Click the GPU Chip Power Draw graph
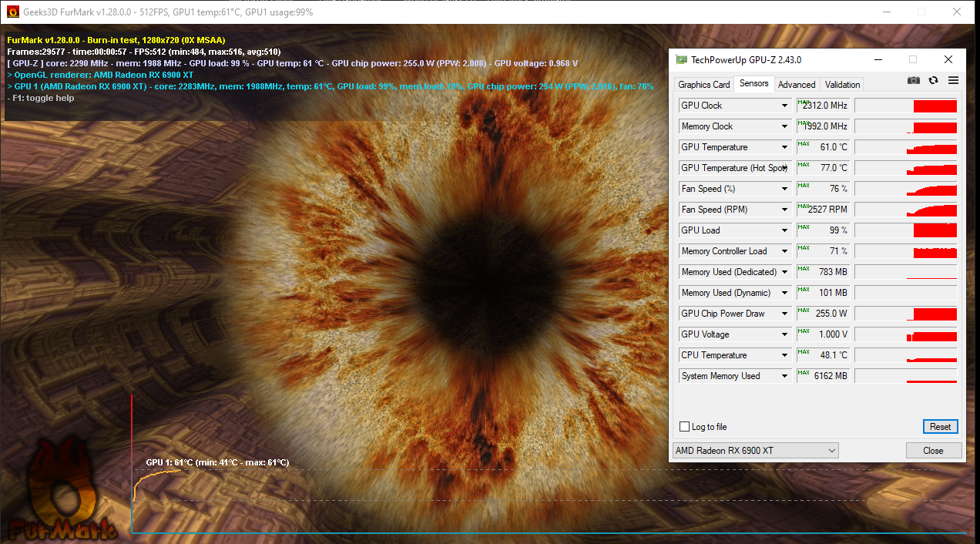Image resolution: width=980 pixels, height=544 pixels. (x=906, y=314)
